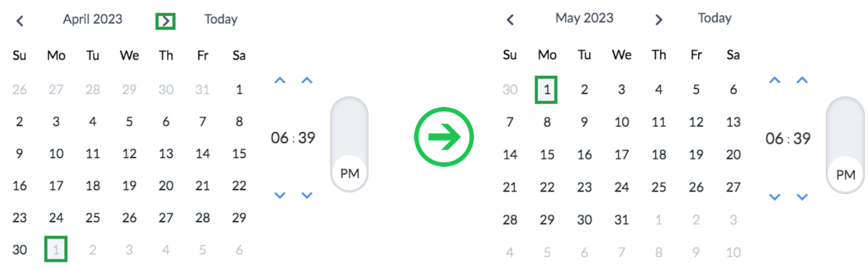Click Today in the April 2023 calendar

pyautogui.click(x=221, y=19)
